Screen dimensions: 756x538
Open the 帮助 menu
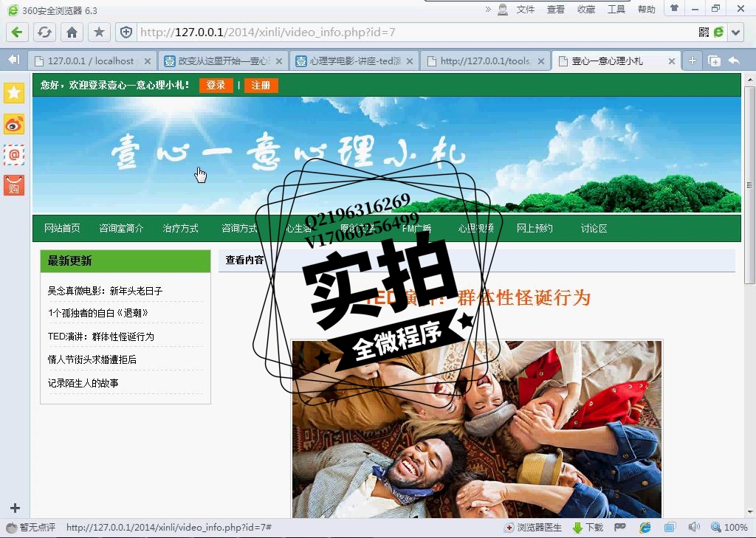coord(646,9)
